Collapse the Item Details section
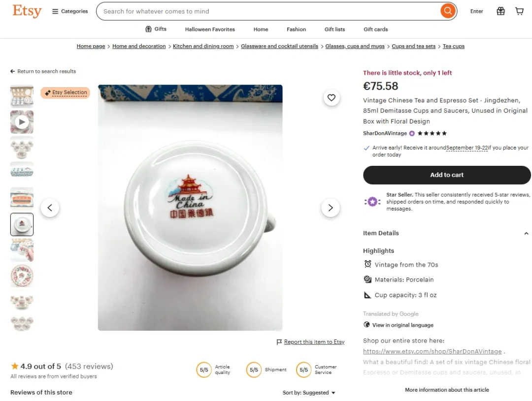532x401 pixels. 526,233
